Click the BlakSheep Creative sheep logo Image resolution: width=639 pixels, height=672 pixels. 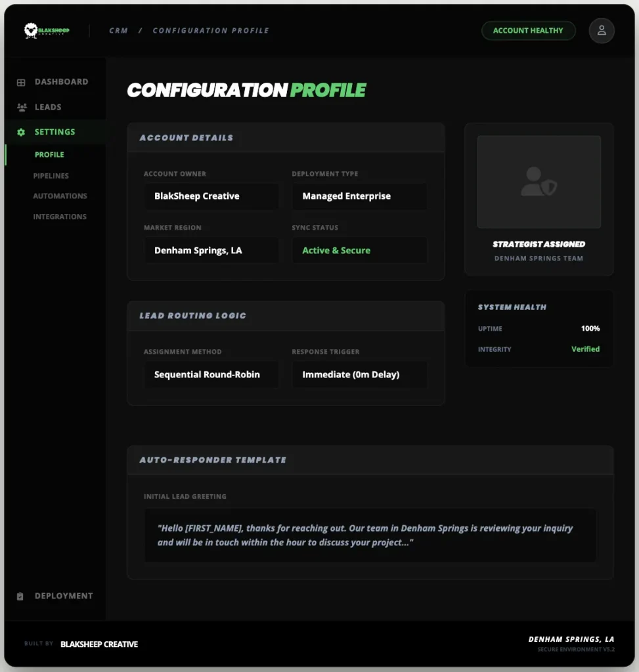point(47,30)
